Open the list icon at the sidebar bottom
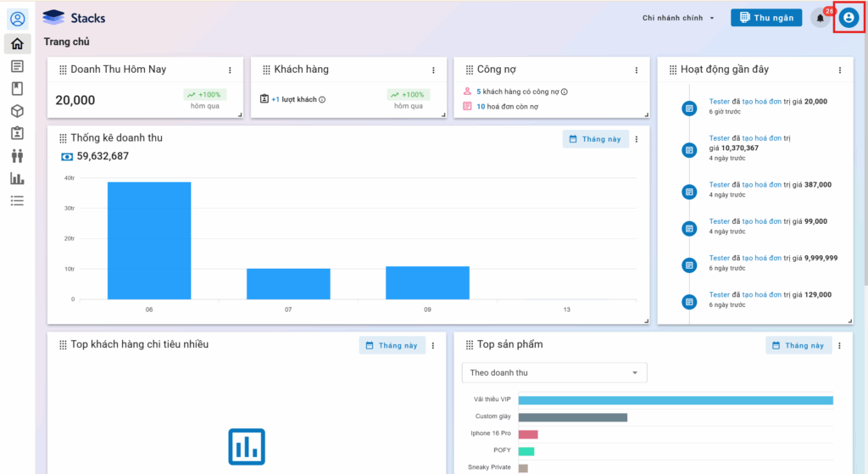868x474 pixels. tap(17, 201)
